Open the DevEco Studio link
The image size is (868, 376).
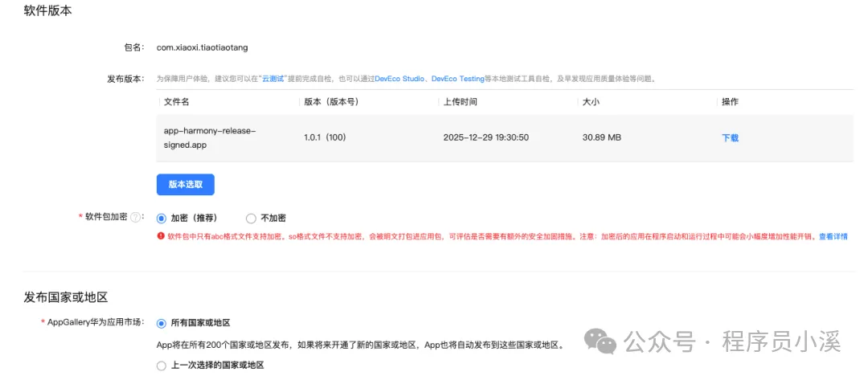click(399, 79)
